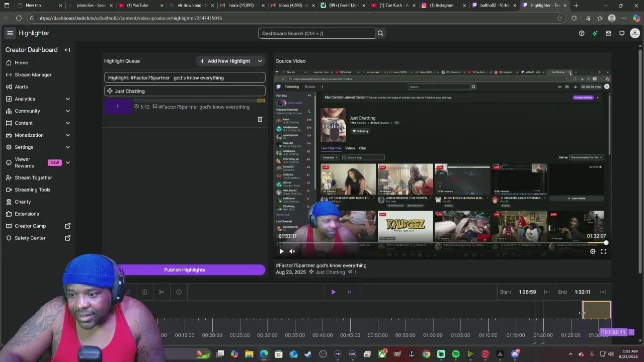
Task: Go to Home in sidebar
Action: [x=21, y=63]
